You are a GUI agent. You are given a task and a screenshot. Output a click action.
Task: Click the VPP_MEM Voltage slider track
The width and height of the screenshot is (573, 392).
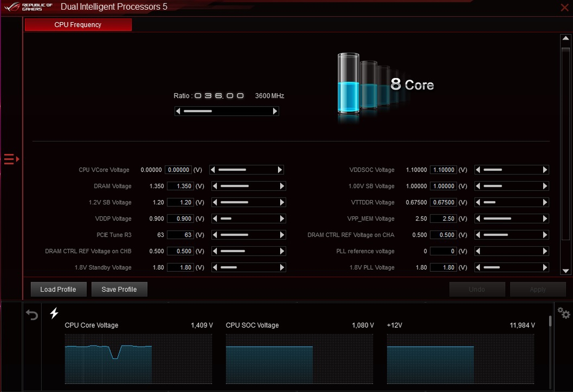click(x=511, y=219)
